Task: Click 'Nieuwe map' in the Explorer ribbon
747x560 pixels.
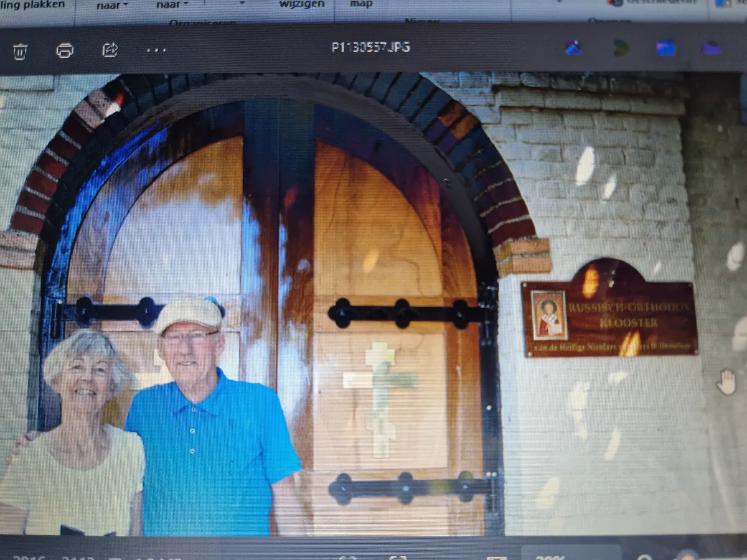Action: point(361,4)
